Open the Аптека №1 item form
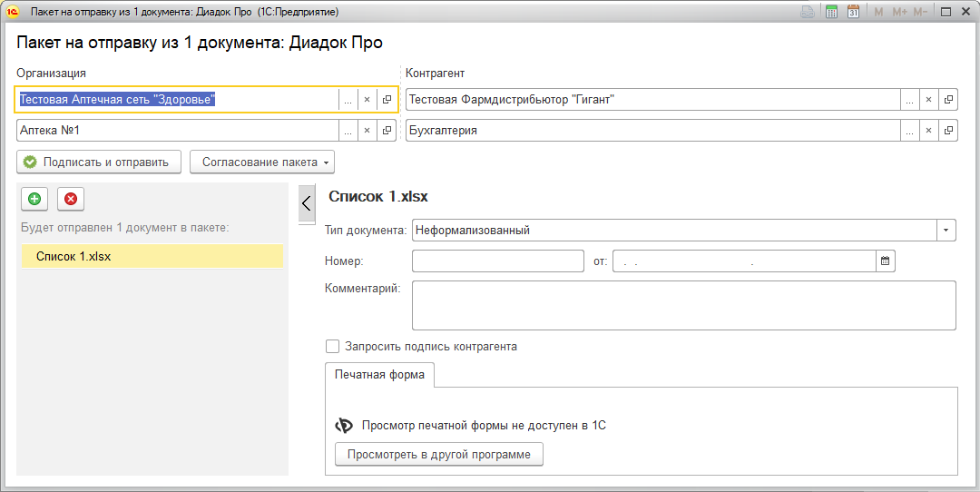Image resolution: width=980 pixels, height=492 pixels. 387,130
